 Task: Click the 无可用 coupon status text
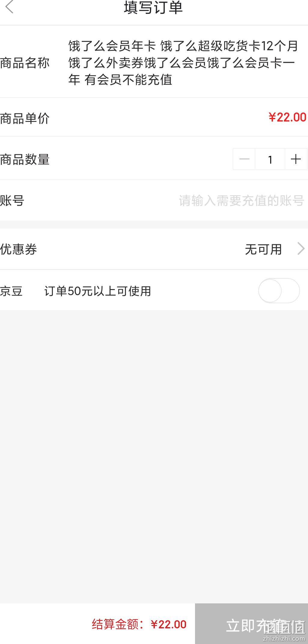pos(263,249)
